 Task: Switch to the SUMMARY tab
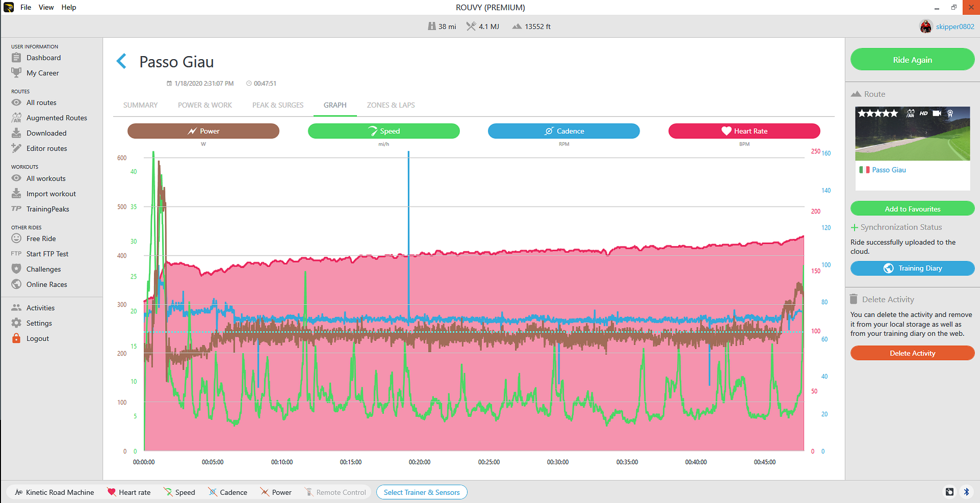click(x=140, y=105)
